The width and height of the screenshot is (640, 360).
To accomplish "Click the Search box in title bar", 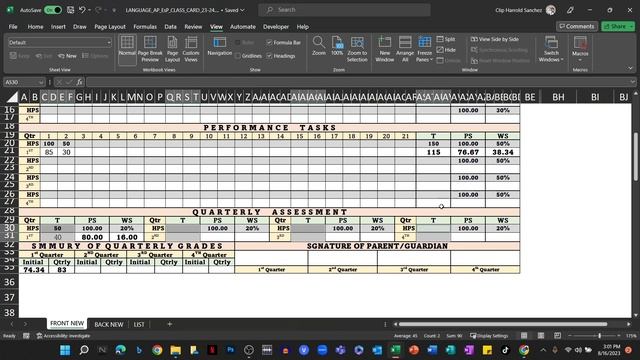I will [344, 10].
